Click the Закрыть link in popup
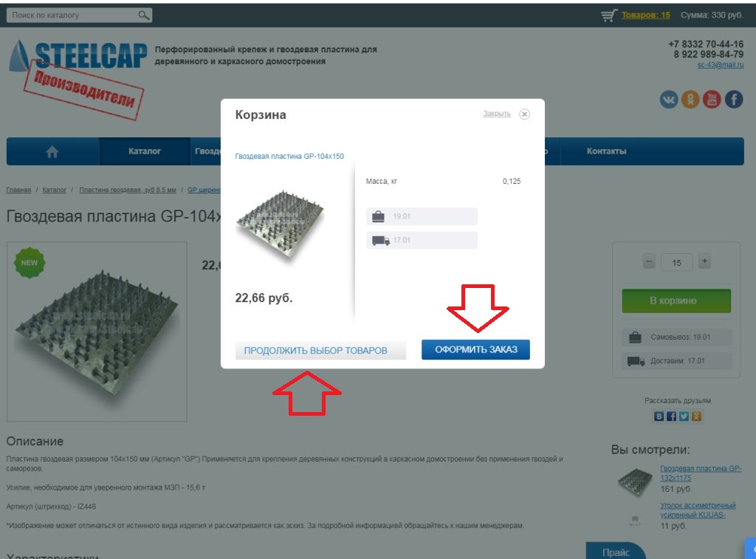Viewport: 756px width, 559px height. [497, 114]
